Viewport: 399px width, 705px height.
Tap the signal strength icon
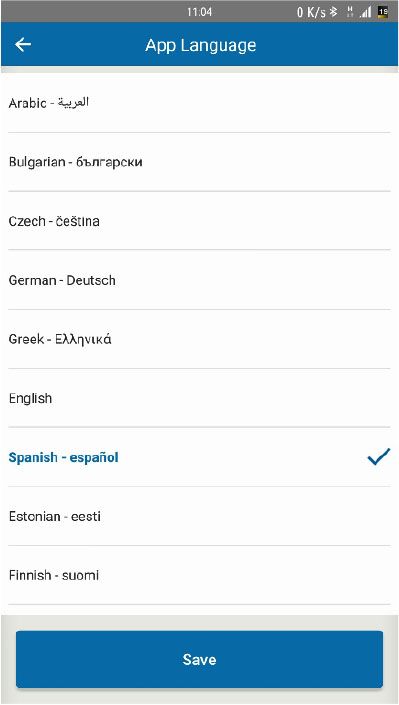[x=365, y=13]
